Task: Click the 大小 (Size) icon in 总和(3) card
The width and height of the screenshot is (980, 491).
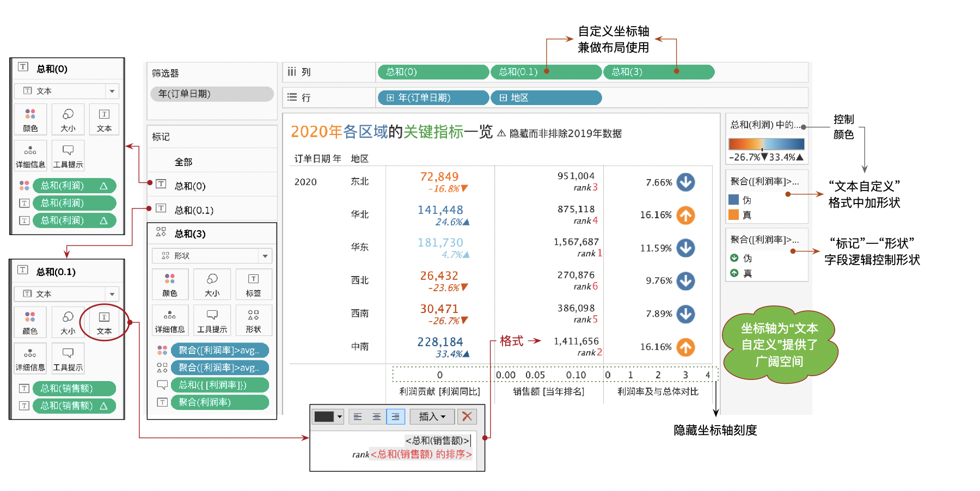Action: 212,284
